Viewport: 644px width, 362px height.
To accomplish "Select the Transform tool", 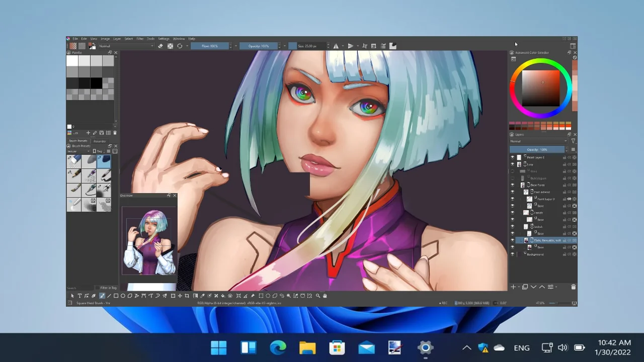I will point(173,296).
